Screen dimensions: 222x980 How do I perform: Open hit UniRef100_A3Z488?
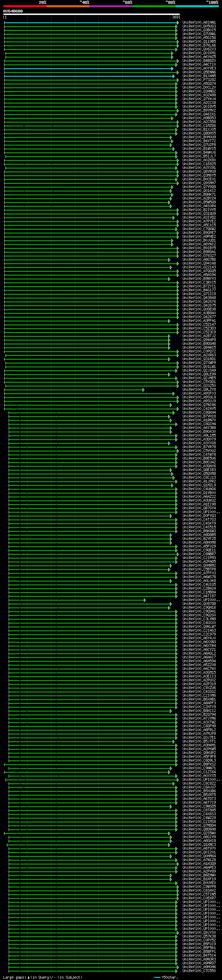199,95
